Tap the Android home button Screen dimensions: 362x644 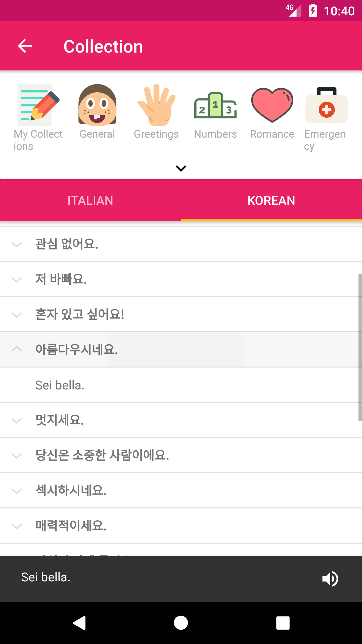[181, 623]
